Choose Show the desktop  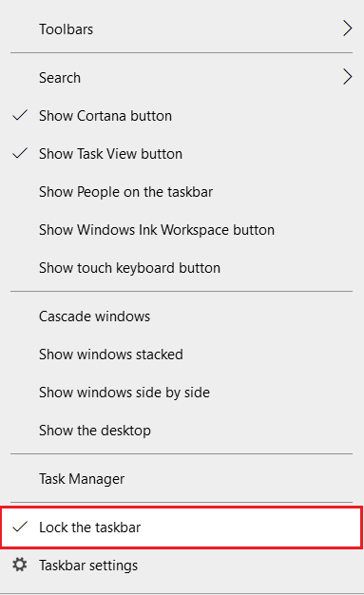tap(182, 430)
